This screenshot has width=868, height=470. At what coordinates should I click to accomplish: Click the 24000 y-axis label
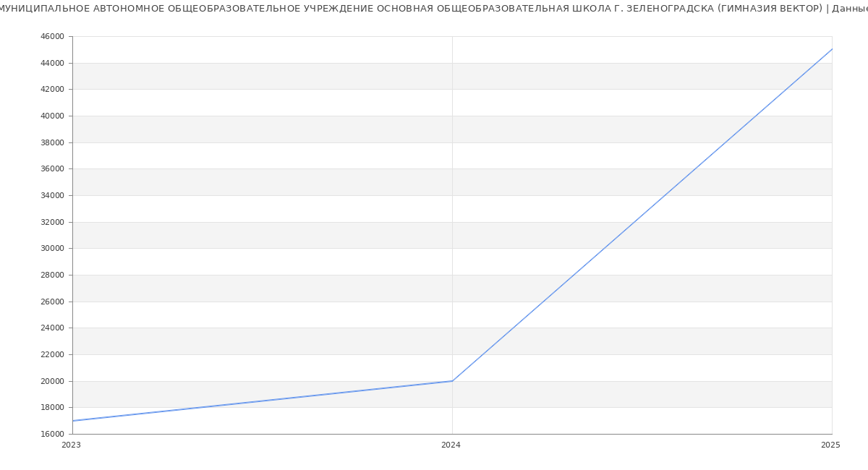pyautogui.click(x=52, y=328)
